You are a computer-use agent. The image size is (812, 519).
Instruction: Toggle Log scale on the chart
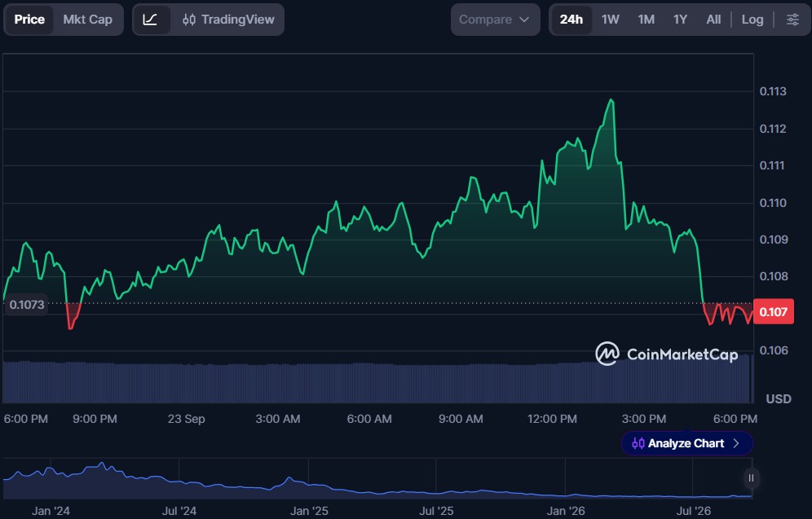752,20
